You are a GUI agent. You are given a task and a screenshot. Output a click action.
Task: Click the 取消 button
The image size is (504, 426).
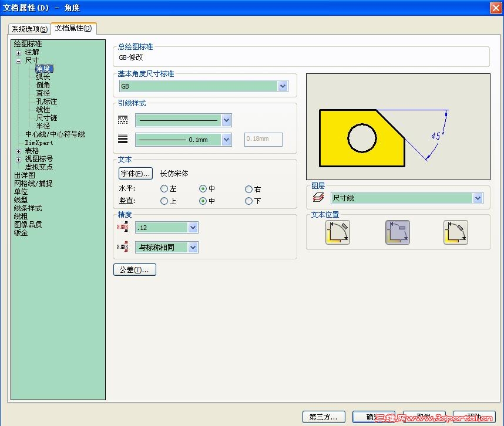coord(424,417)
